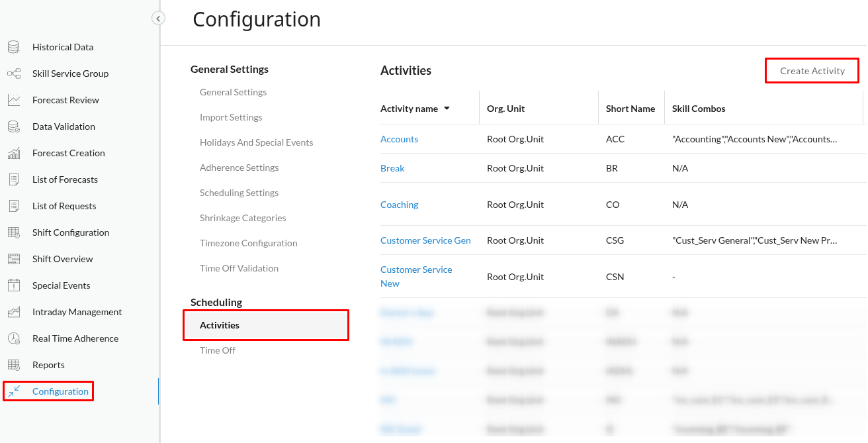Viewport: 868px width, 443px height.
Task: Select Time Off under Scheduling
Action: 218,350
